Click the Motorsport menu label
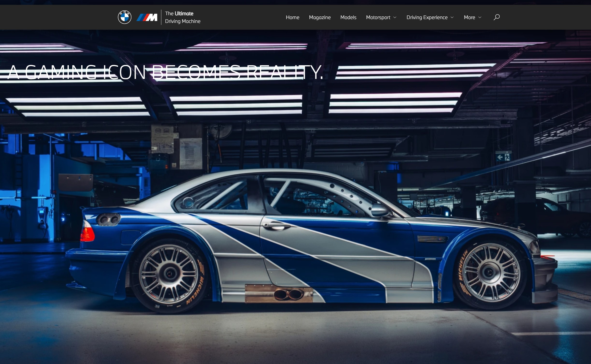Image resolution: width=591 pixels, height=364 pixels. (378, 17)
